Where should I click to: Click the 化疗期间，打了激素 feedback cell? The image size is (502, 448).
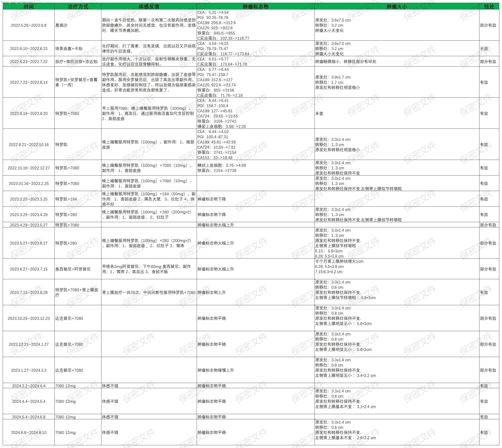[149, 49]
